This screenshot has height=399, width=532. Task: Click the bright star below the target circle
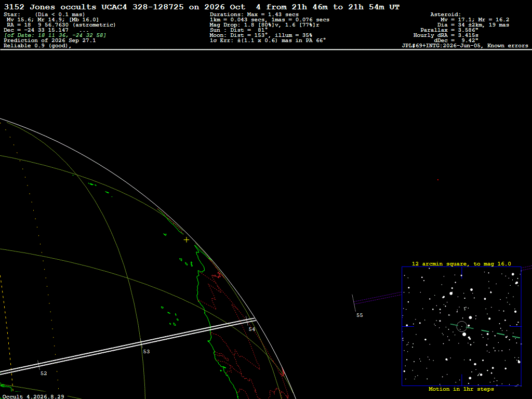click(464, 334)
